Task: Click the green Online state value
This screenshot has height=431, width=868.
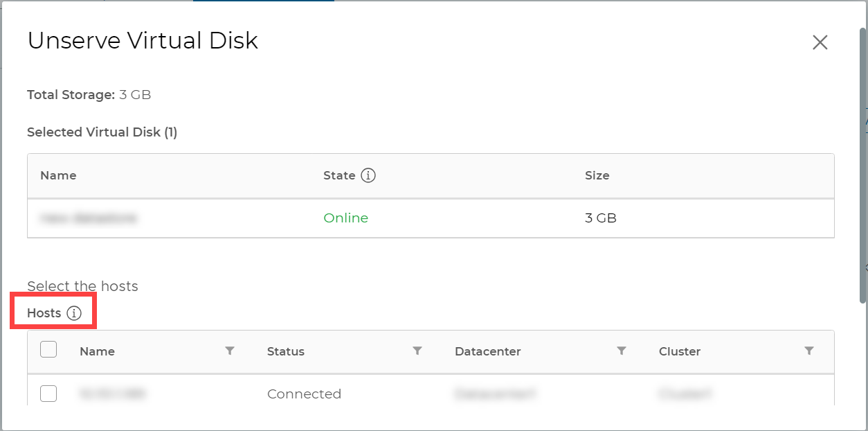Action: (x=345, y=218)
